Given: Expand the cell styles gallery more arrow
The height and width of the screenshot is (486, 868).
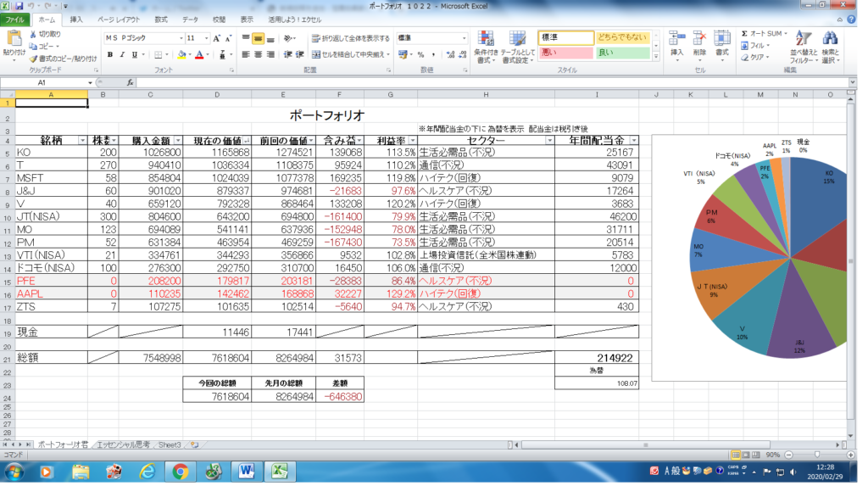Looking at the screenshot, I should [x=656, y=57].
